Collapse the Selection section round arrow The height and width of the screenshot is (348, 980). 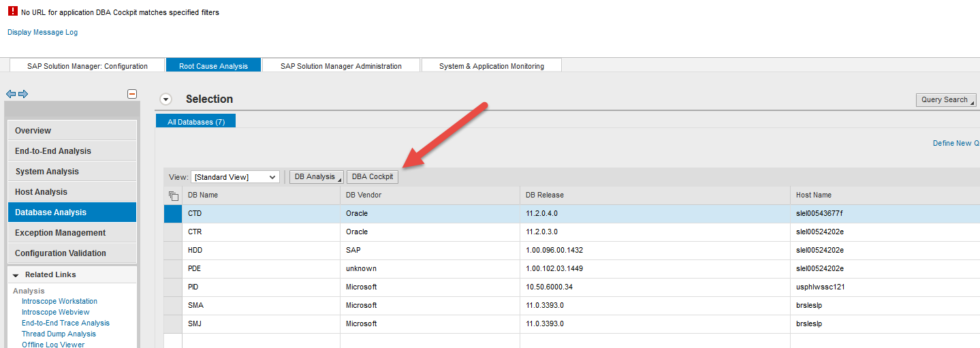coord(165,99)
